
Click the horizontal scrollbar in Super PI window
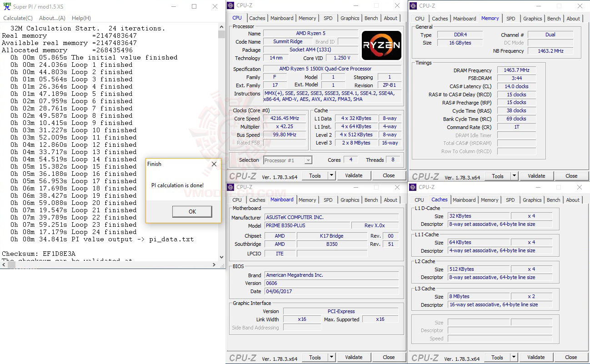(x=11, y=264)
